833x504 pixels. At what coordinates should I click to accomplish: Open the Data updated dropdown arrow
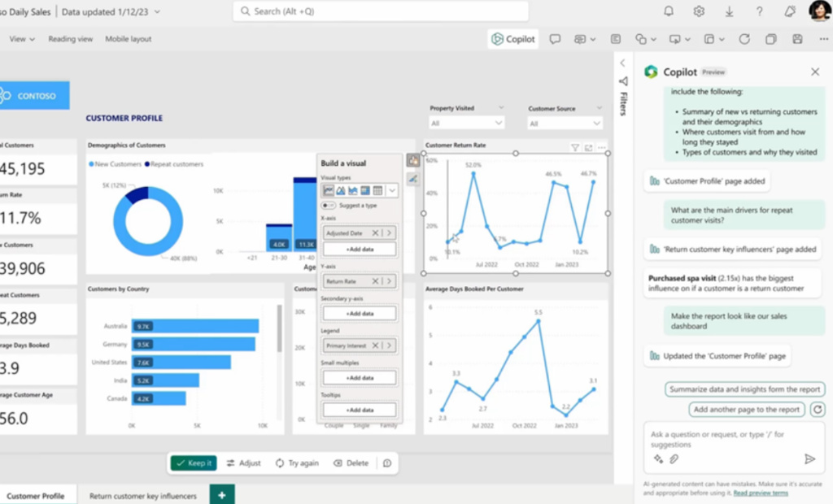[x=157, y=11]
